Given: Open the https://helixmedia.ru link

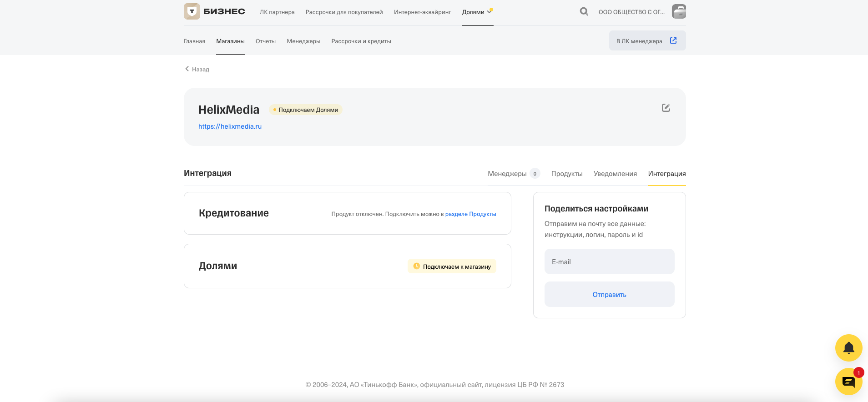Looking at the screenshot, I should pos(230,126).
